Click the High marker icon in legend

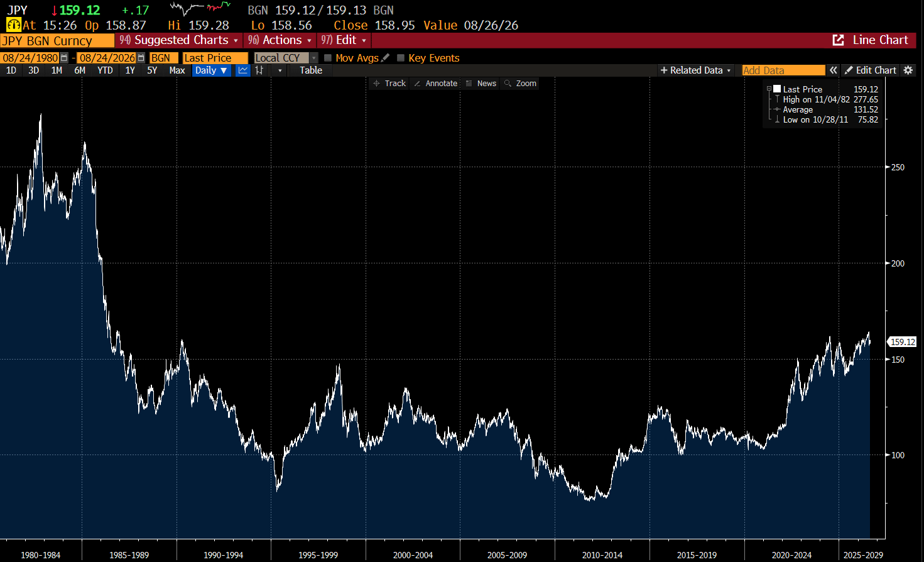pyautogui.click(x=777, y=99)
